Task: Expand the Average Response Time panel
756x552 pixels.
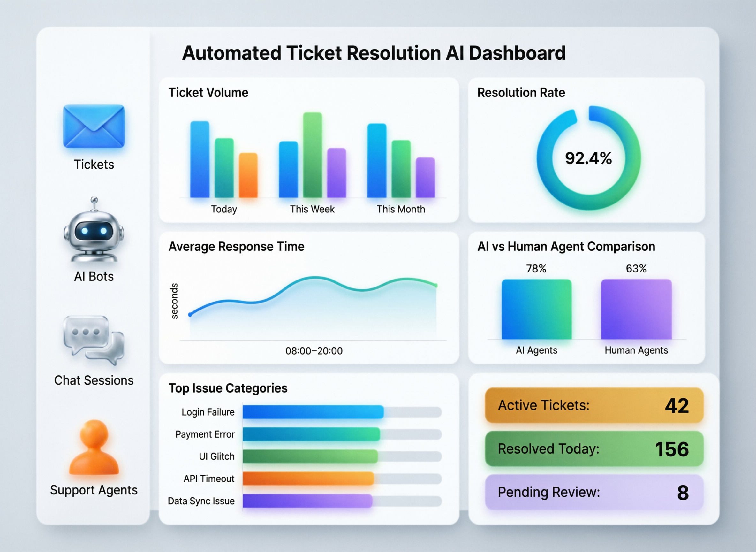Action: point(236,247)
